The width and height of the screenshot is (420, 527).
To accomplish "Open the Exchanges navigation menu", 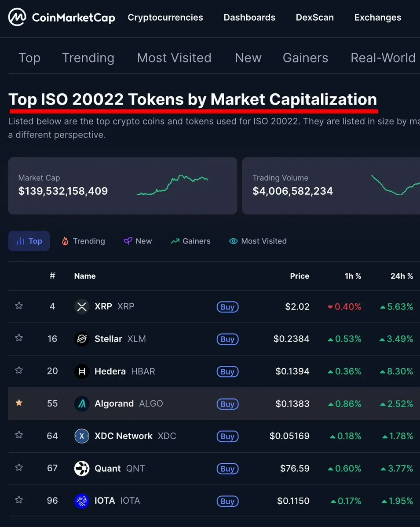I will click(378, 18).
